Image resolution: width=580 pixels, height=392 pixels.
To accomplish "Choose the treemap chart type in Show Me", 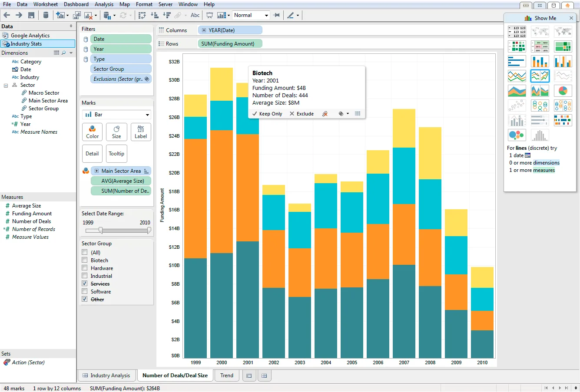I will click(563, 46).
